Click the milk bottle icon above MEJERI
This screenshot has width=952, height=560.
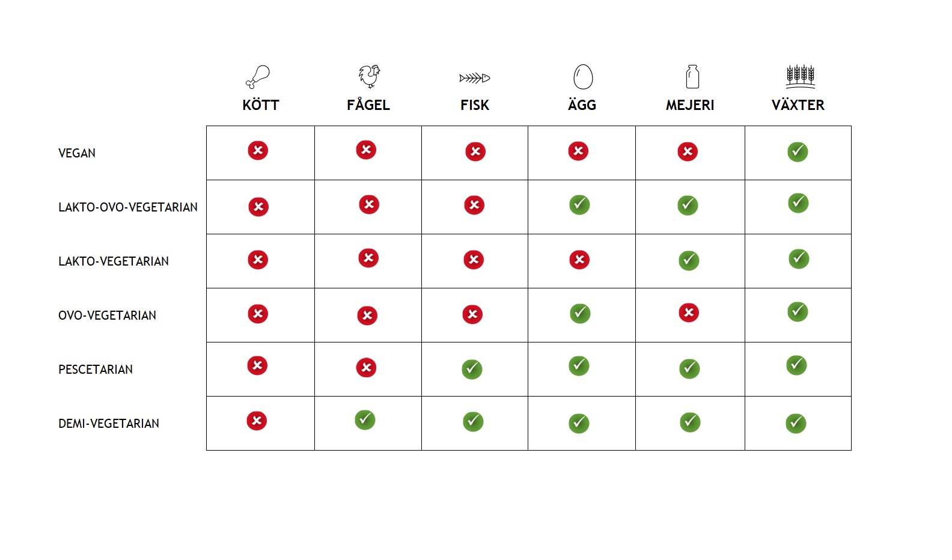click(x=692, y=77)
